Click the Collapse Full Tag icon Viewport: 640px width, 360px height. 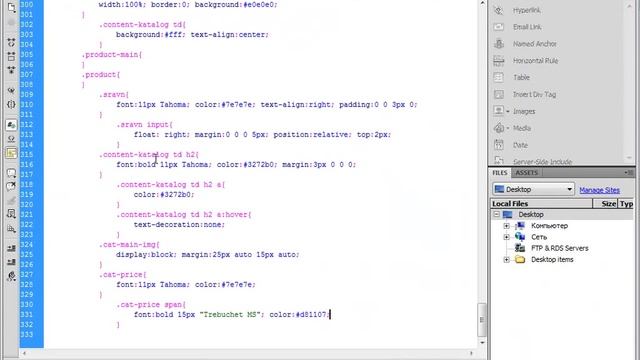tap(11, 42)
